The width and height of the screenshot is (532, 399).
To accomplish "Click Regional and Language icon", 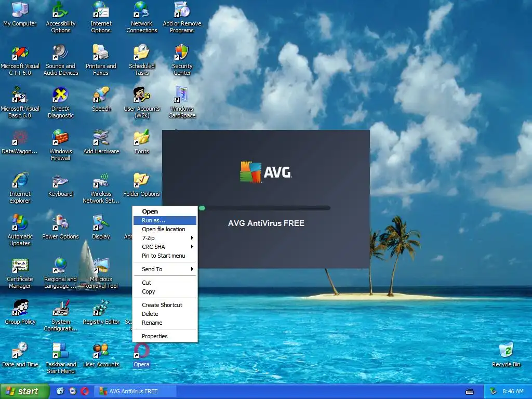I will [x=60, y=273].
